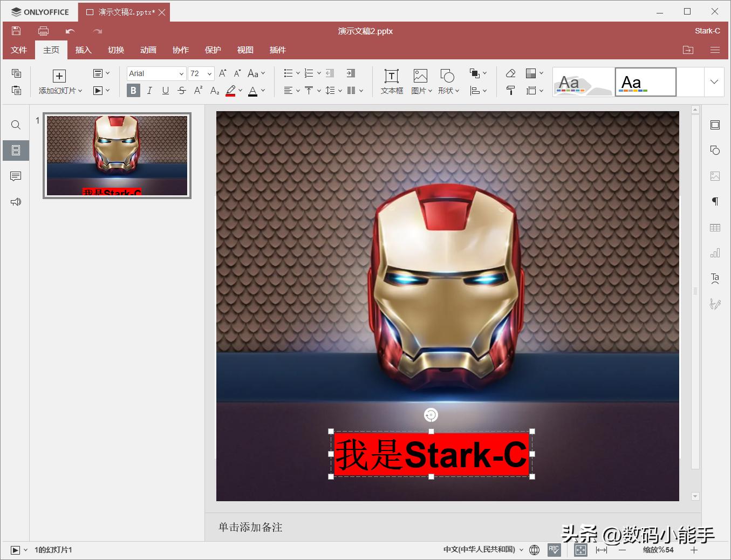This screenshot has height=560, width=731.
Task: Click the notes area 单击添加备注
Action: point(250,527)
